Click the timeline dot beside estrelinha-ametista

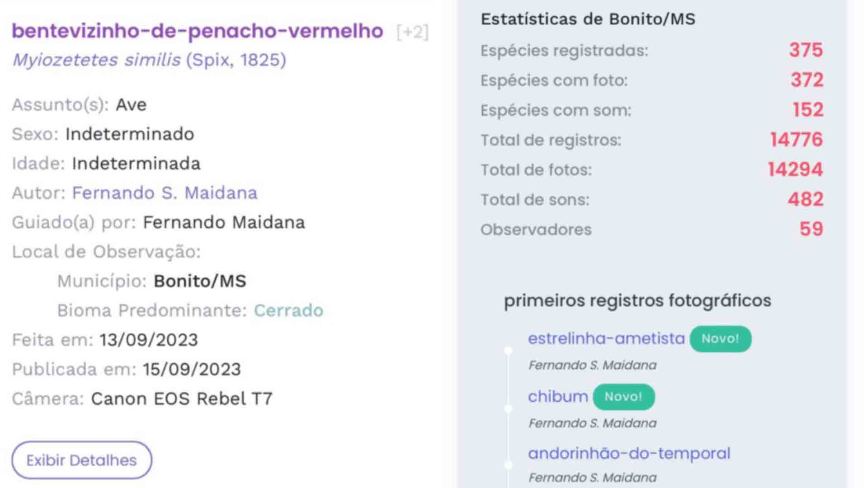(x=509, y=350)
